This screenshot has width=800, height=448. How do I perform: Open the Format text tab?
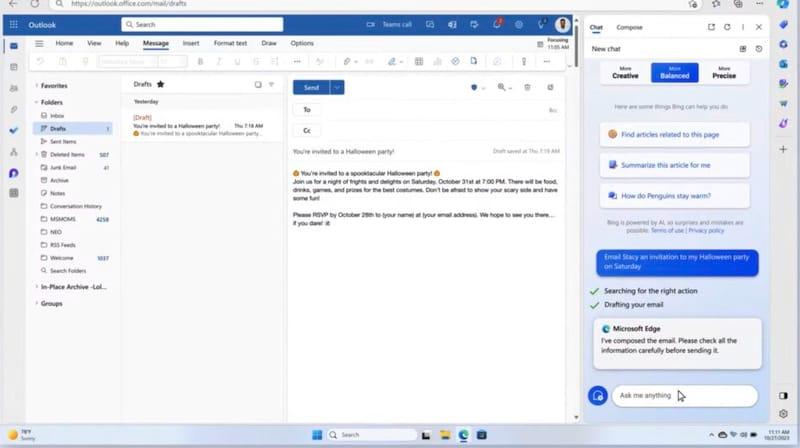(230, 43)
